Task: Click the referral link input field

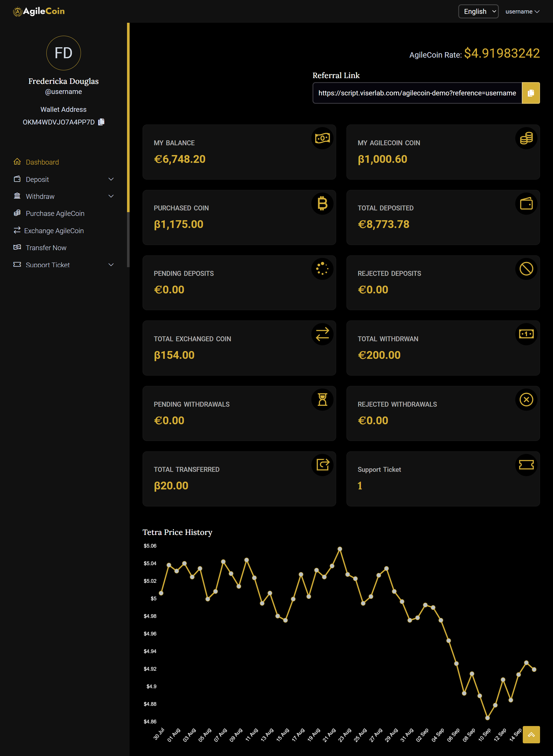Action: [x=417, y=93]
